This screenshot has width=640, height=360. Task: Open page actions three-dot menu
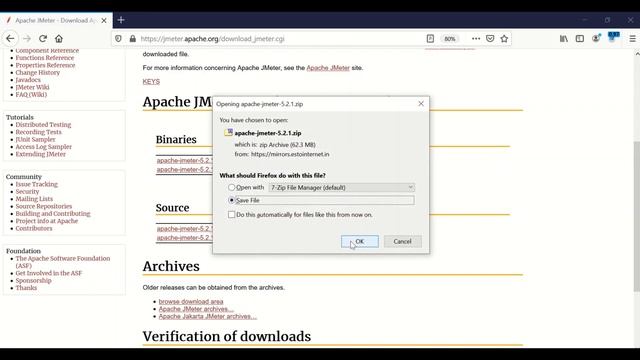pyautogui.click(x=476, y=39)
